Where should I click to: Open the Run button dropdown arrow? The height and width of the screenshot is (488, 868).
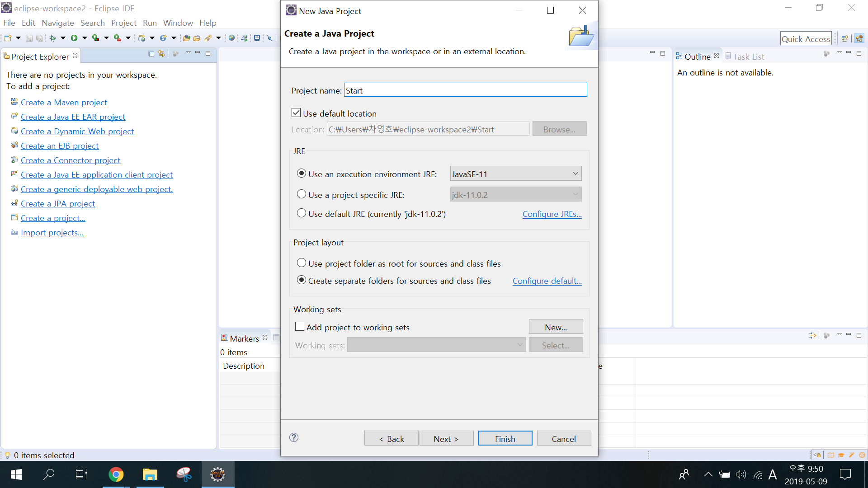click(x=85, y=38)
